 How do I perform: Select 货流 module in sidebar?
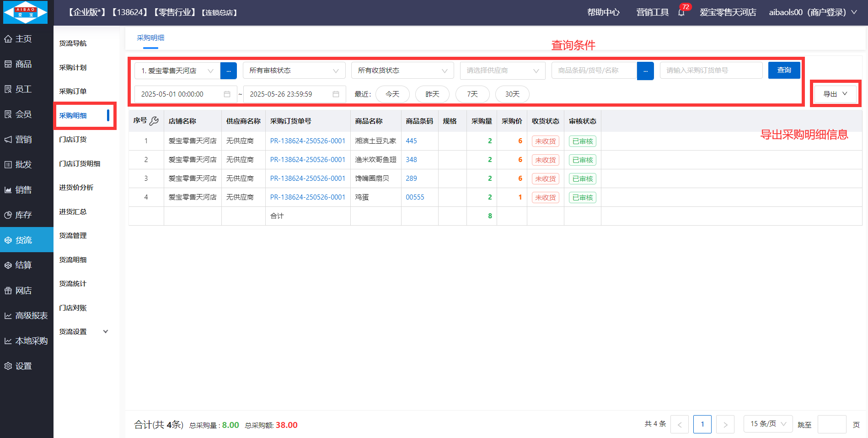coord(27,240)
